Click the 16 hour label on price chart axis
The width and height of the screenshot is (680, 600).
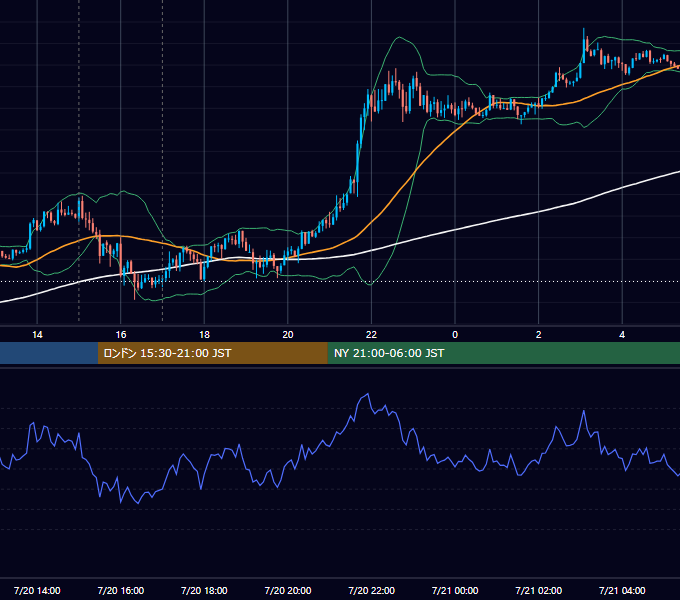121,335
